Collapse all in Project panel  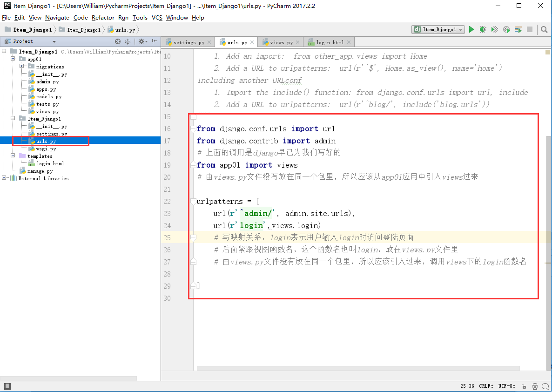[x=128, y=41]
